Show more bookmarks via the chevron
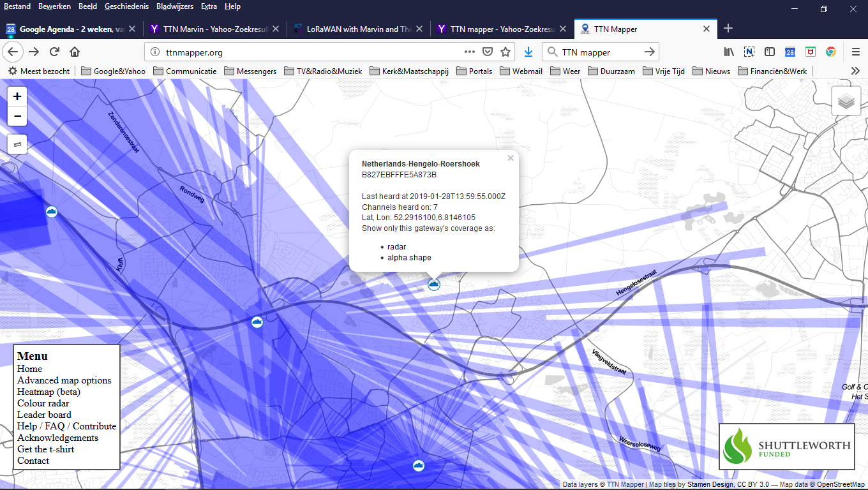This screenshot has height=490, width=868. [x=855, y=71]
